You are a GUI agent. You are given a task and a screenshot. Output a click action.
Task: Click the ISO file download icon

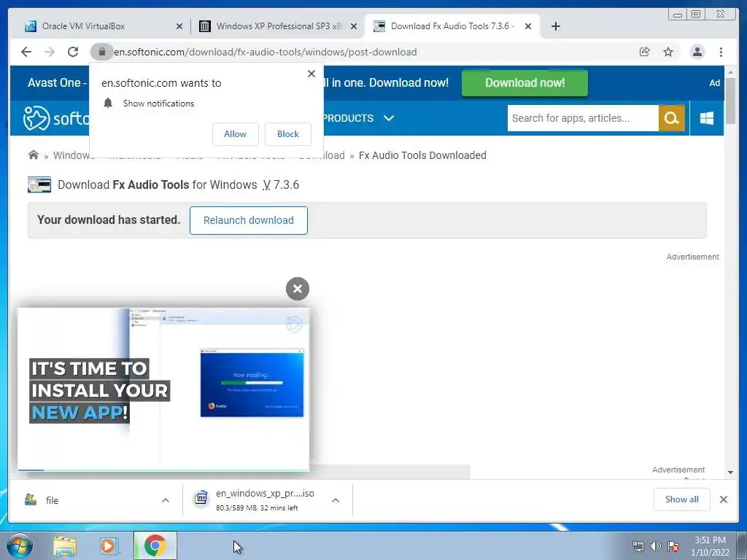click(x=201, y=499)
